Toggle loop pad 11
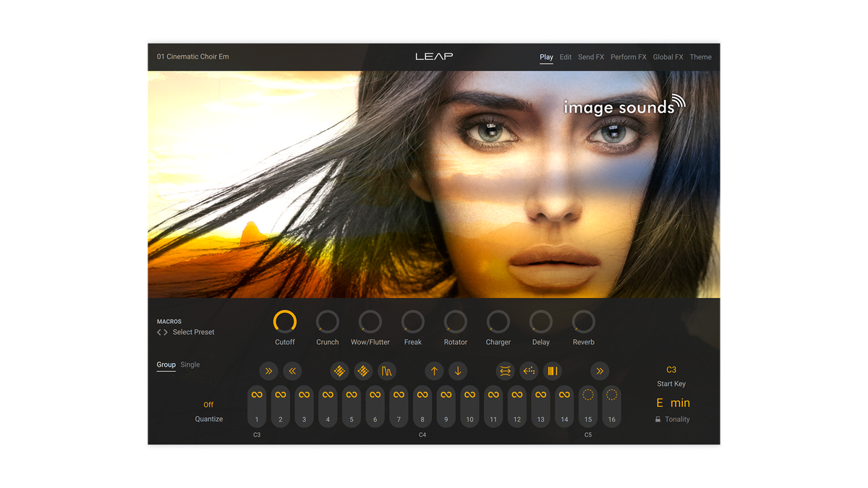This screenshot has height=488, width=868. click(493, 406)
